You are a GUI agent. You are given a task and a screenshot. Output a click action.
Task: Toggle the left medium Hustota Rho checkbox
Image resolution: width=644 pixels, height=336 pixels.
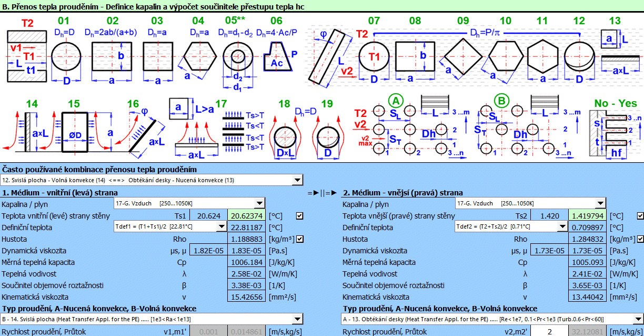(x=299, y=239)
